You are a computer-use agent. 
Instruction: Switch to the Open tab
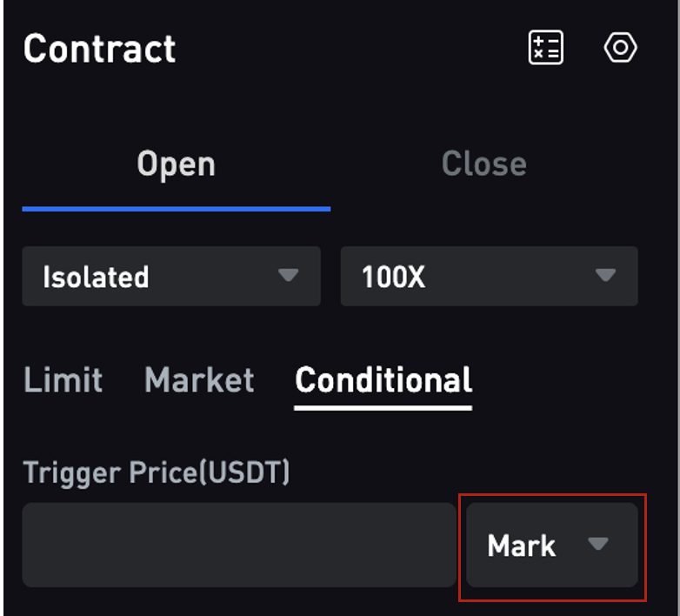coord(176,164)
